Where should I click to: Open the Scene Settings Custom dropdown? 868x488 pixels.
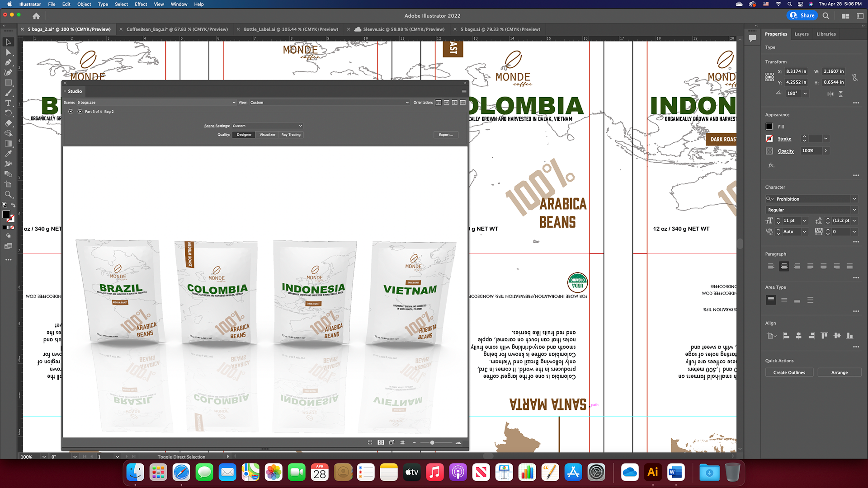(267, 126)
